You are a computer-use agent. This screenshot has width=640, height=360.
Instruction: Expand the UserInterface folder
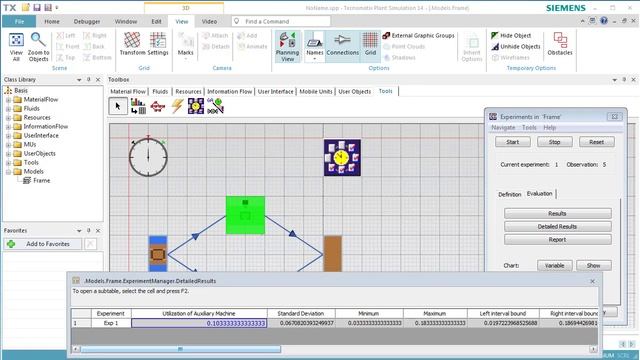tap(8, 136)
